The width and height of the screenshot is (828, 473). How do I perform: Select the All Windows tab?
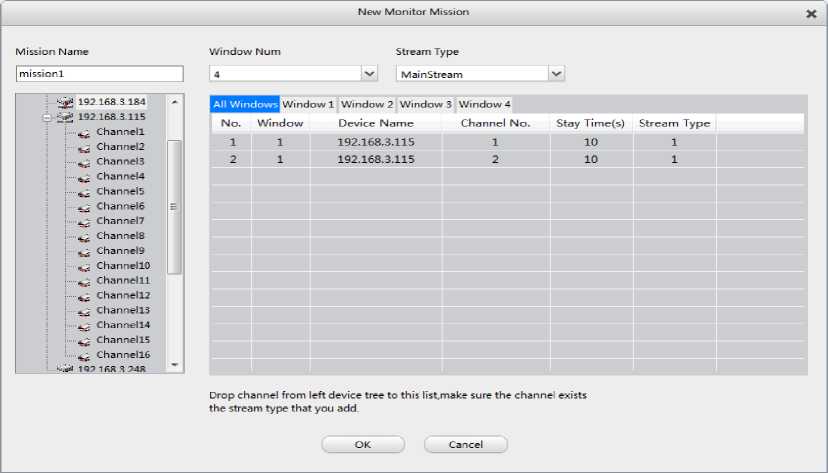click(x=244, y=104)
